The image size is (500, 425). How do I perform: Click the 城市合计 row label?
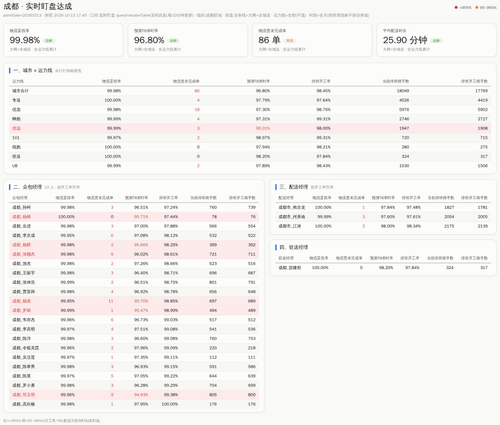point(20,91)
